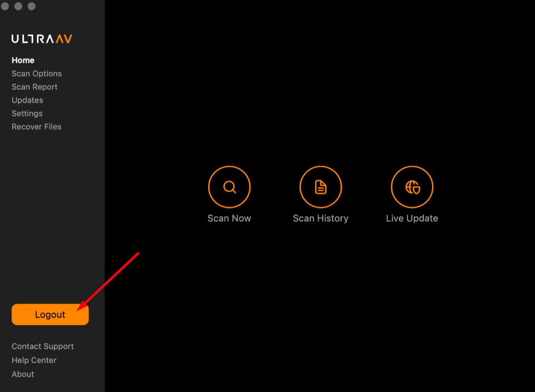The width and height of the screenshot is (535, 392).
Task: Go to Scan Report in sidebar
Action: [x=35, y=87]
